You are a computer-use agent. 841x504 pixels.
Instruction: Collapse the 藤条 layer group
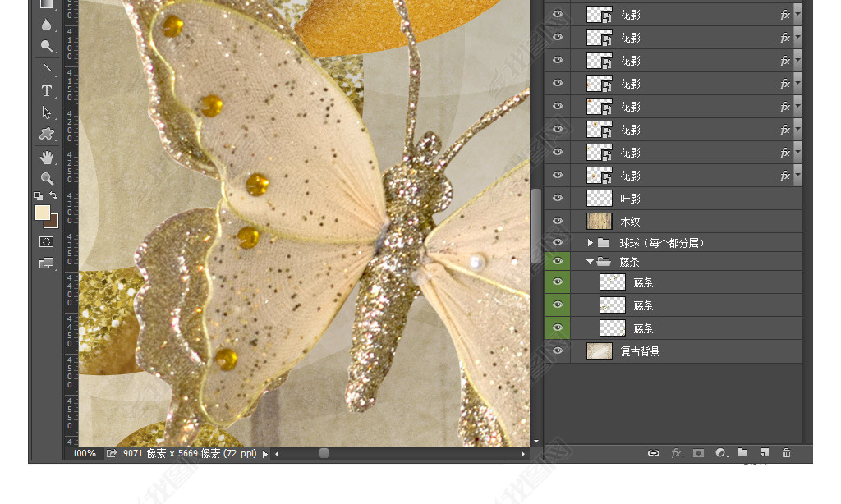(x=590, y=262)
